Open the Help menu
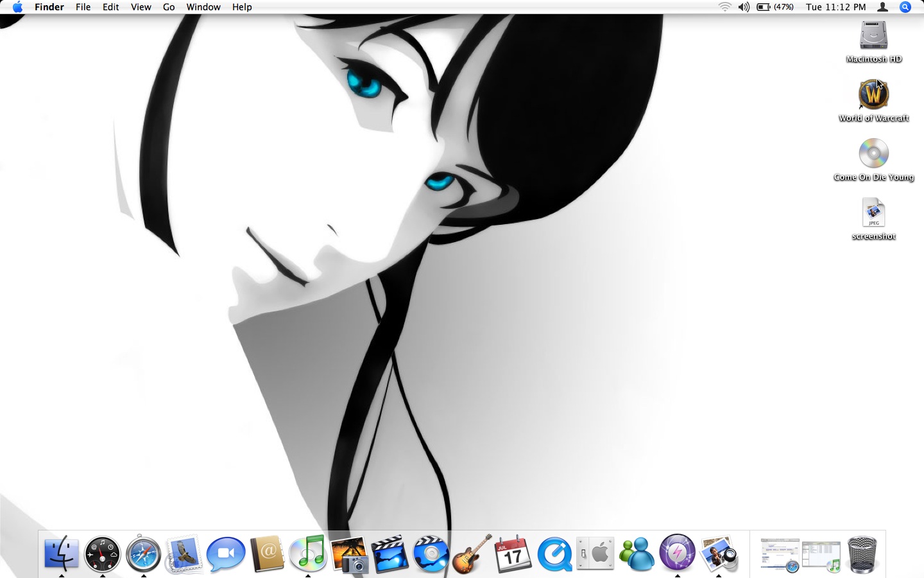 pyautogui.click(x=242, y=7)
